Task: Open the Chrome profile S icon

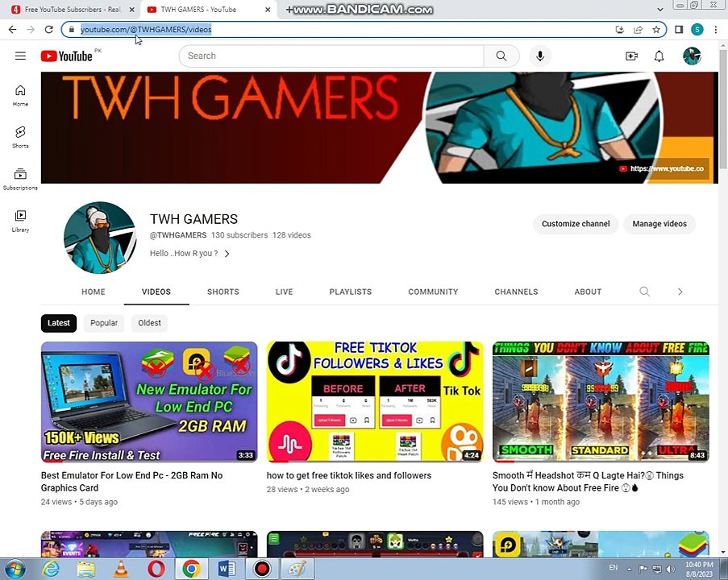Action: (697, 30)
